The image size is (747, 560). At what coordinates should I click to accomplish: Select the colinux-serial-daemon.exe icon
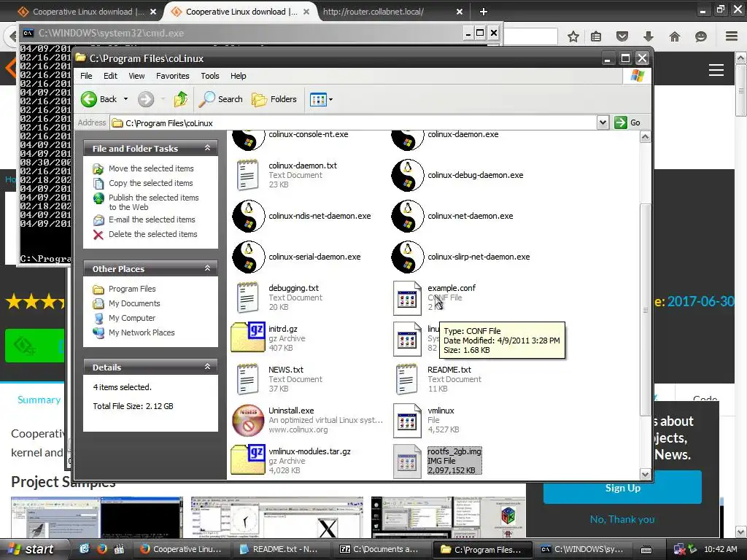(x=248, y=257)
